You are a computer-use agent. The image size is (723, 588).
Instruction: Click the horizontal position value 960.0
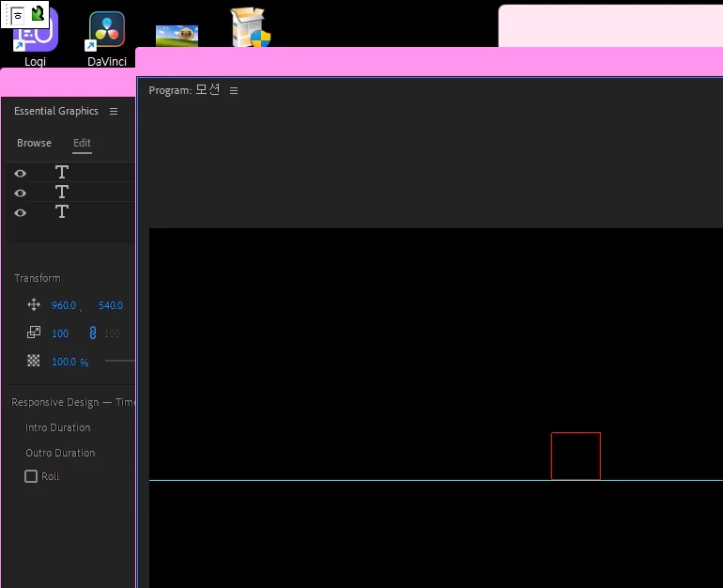coord(64,305)
